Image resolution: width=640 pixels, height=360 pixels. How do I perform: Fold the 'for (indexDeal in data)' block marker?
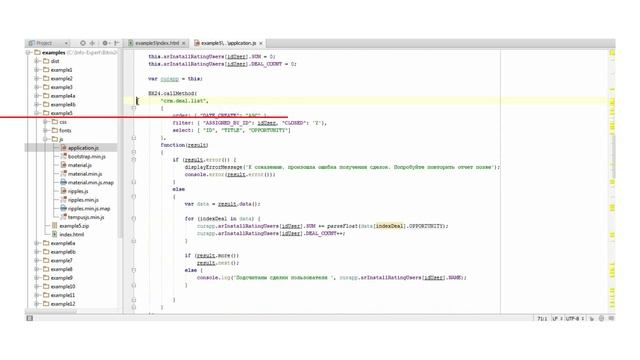click(x=134, y=218)
